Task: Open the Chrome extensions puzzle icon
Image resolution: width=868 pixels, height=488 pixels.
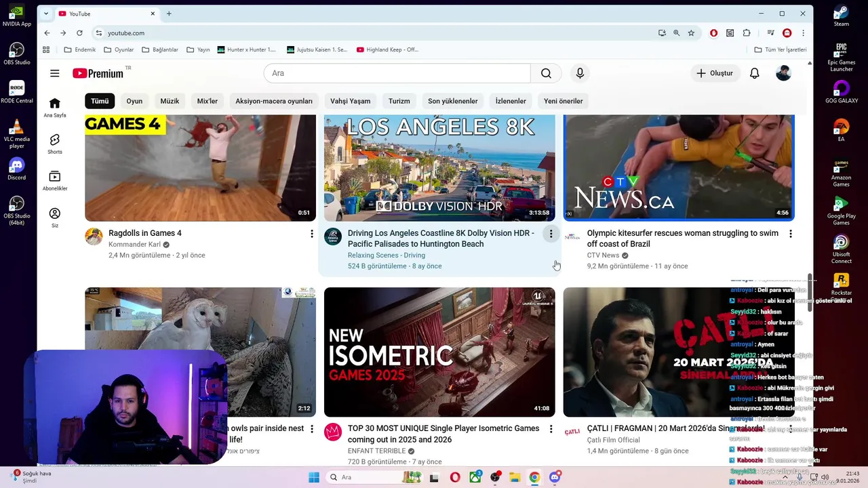Action: (747, 33)
